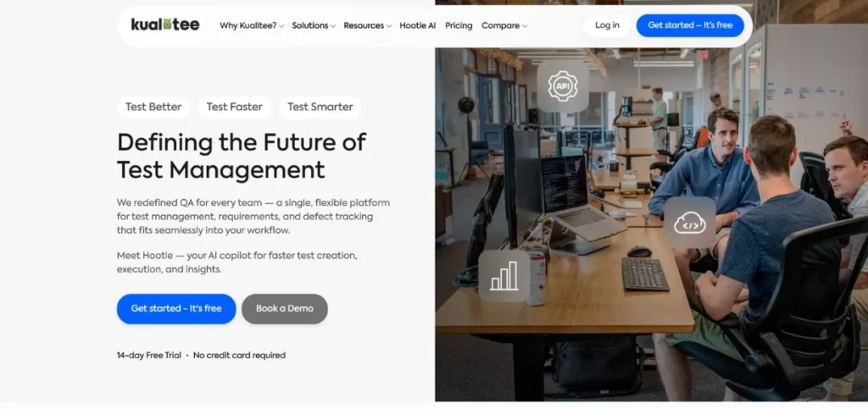This screenshot has height=409, width=868.
Task: Select the Test Smarter pill
Action: coord(320,108)
